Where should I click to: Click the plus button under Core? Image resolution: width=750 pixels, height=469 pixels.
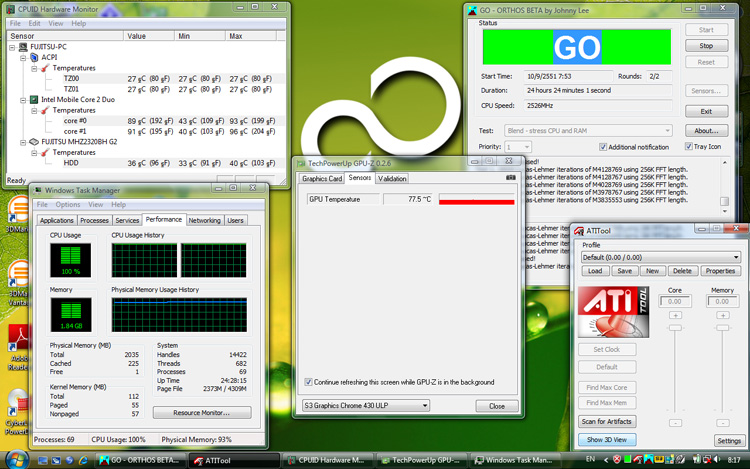[675, 316]
